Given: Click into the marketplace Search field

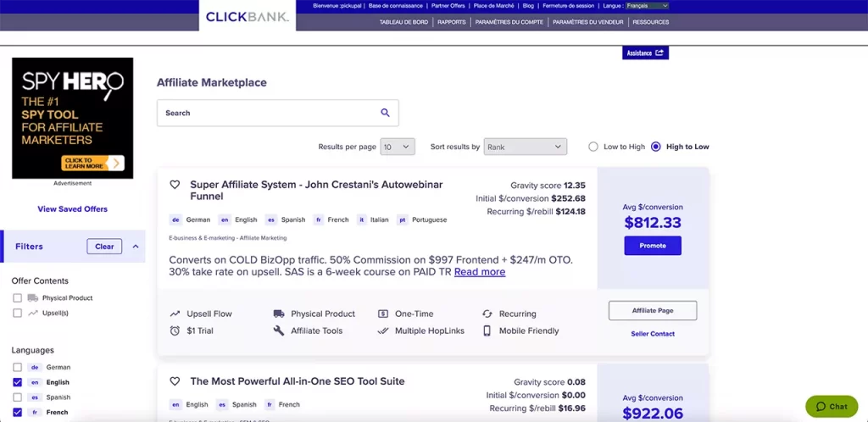Looking at the screenshot, I should point(278,113).
